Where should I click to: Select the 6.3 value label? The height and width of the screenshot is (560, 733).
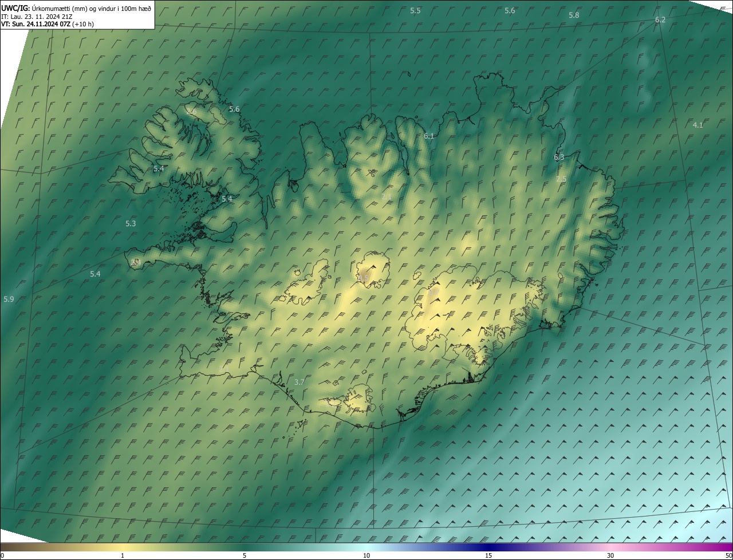click(x=559, y=157)
